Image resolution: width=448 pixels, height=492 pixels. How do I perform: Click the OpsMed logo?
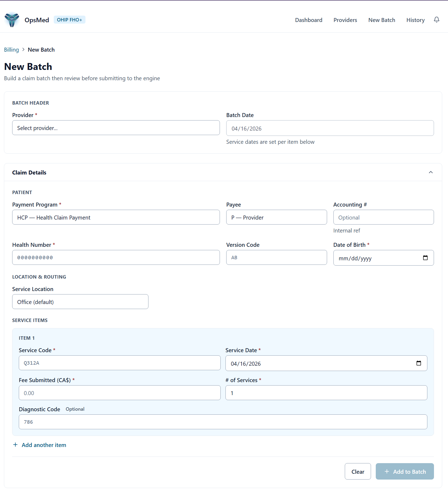pyautogui.click(x=12, y=20)
